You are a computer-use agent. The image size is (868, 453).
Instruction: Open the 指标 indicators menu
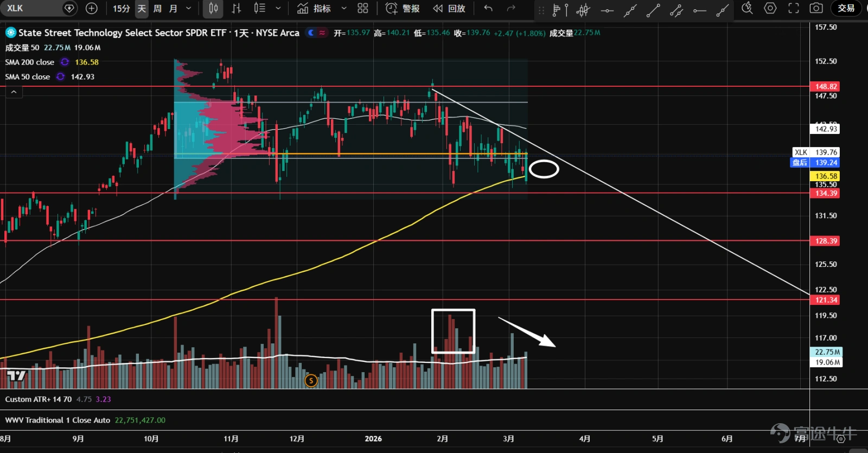(x=314, y=9)
